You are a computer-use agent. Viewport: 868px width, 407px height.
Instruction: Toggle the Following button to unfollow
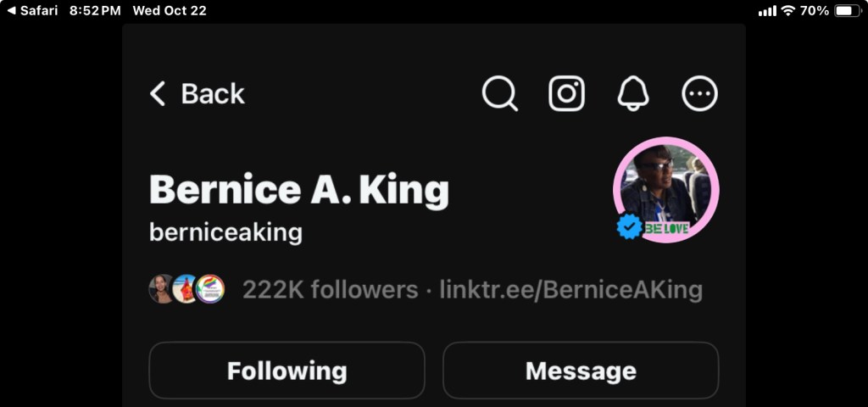pyautogui.click(x=287, y=371)
